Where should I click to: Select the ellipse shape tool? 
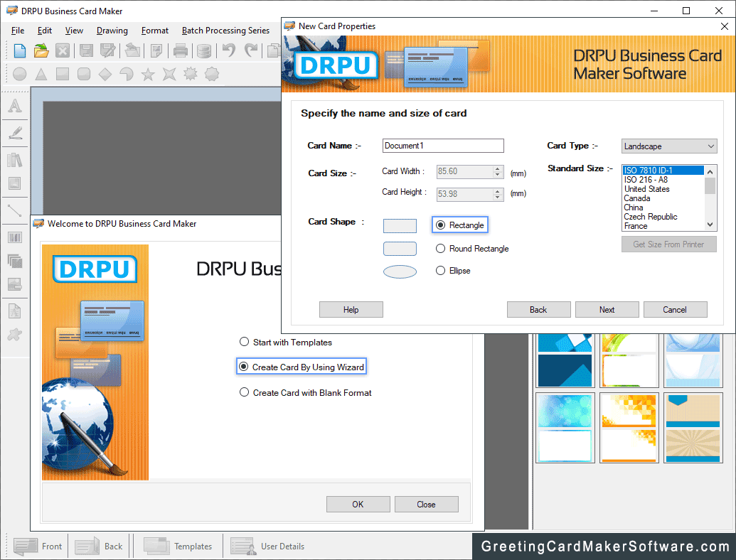coord(20,74)
